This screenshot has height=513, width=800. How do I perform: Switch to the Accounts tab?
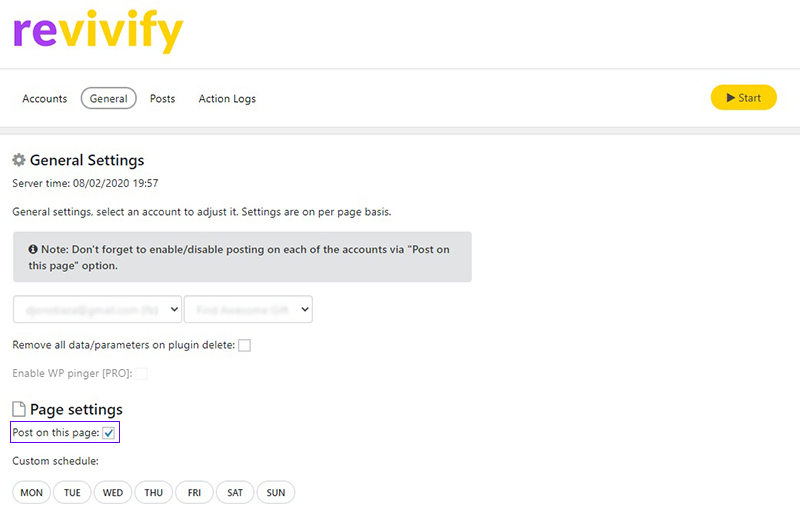(44, 99)
